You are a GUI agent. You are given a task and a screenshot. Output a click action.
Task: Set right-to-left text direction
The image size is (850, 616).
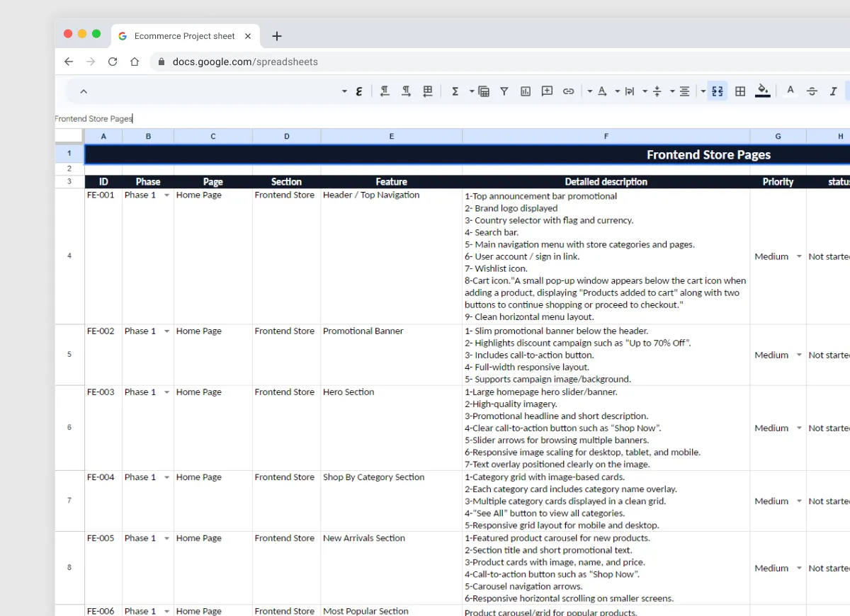click(x=407, y=91)
